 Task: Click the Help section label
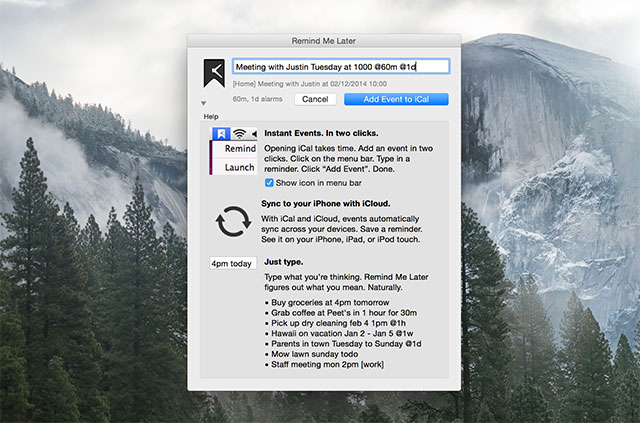tap(211, 116)
